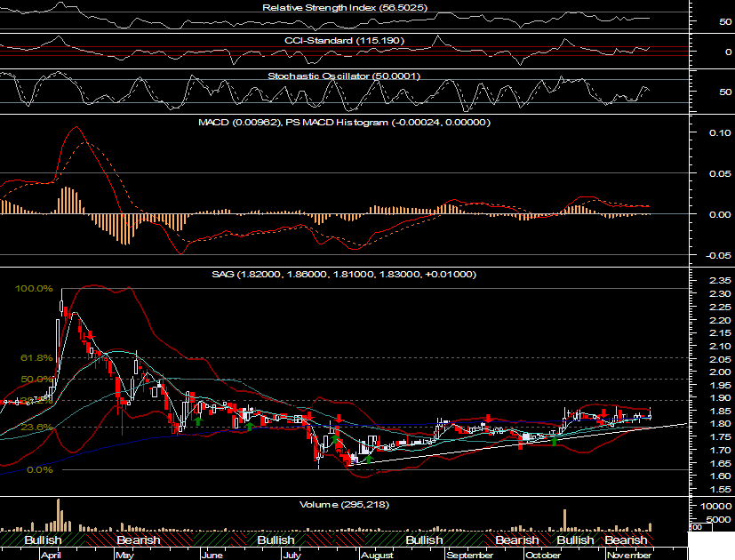Screen dimensions: 735x560
Task: Click the 50.0% Fibonacci retracement label
Action: 37,380
